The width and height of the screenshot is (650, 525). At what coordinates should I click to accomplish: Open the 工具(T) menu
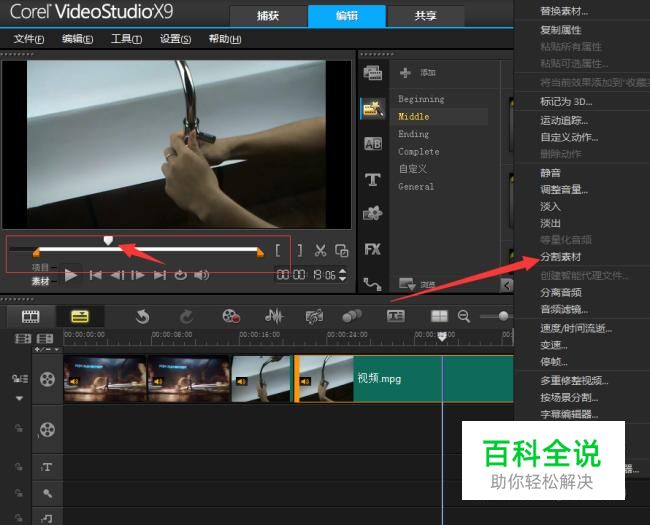click(x=126, y=39)
